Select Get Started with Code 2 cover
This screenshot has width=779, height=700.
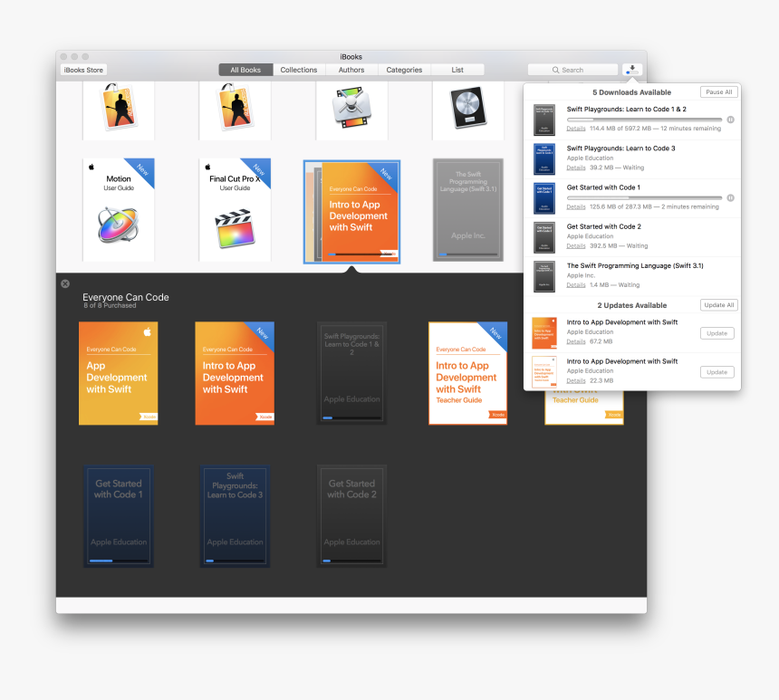(x=351, y=516)
